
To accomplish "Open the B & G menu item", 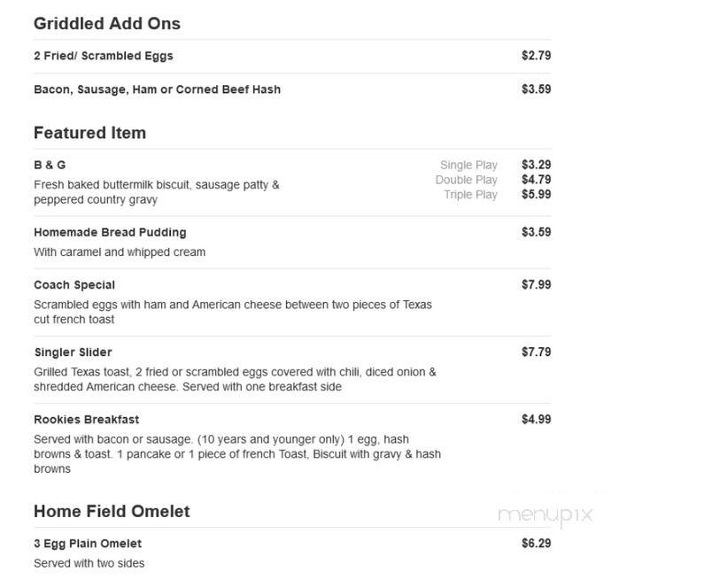I will [50, 166].
